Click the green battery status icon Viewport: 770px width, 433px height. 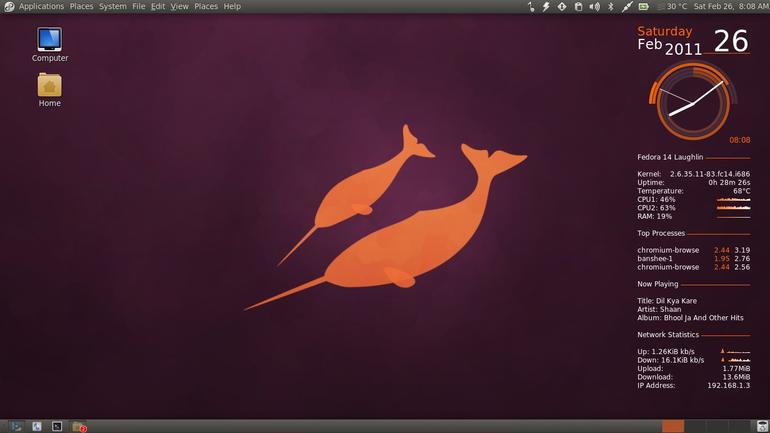643,6
